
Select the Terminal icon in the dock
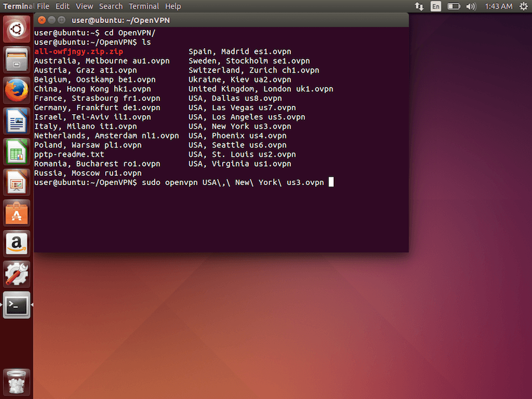click(x=16, y=305)
